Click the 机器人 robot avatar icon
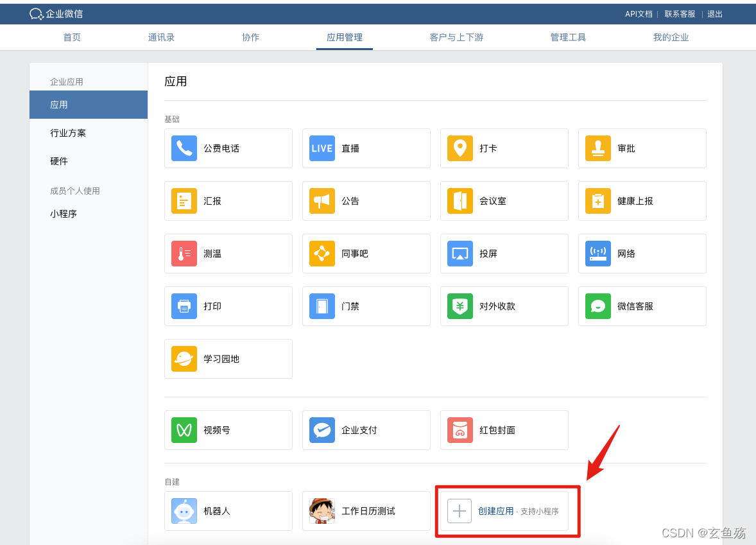This screenshot has width=756, height=545. click(184, 511)
